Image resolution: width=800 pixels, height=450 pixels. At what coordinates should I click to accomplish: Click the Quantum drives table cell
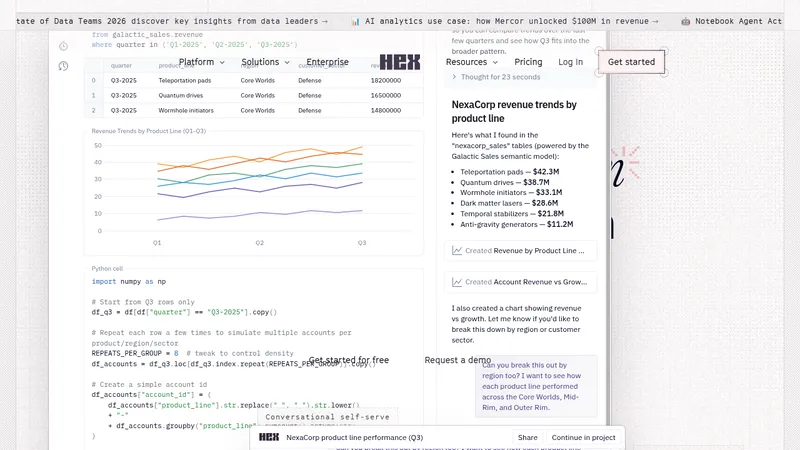(181, 95)
